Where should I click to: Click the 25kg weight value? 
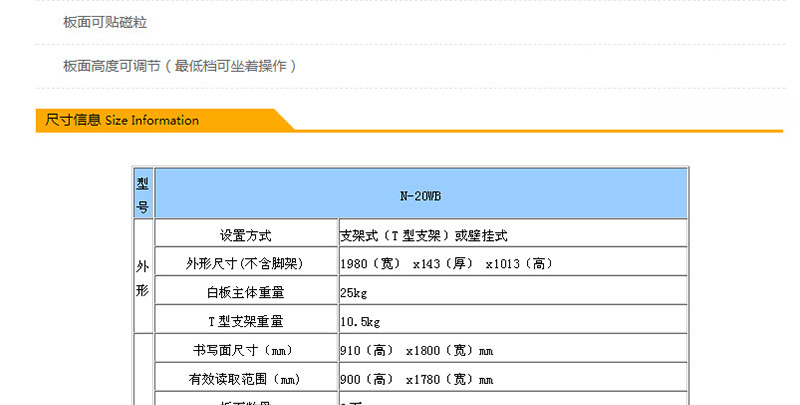[x=351, y=293]
